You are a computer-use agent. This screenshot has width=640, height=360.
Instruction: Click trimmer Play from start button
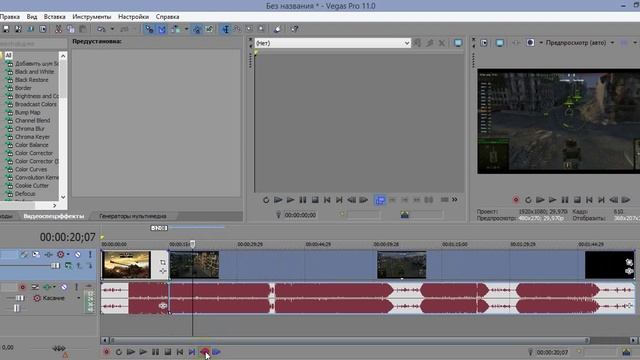click(x=278, y=200)
